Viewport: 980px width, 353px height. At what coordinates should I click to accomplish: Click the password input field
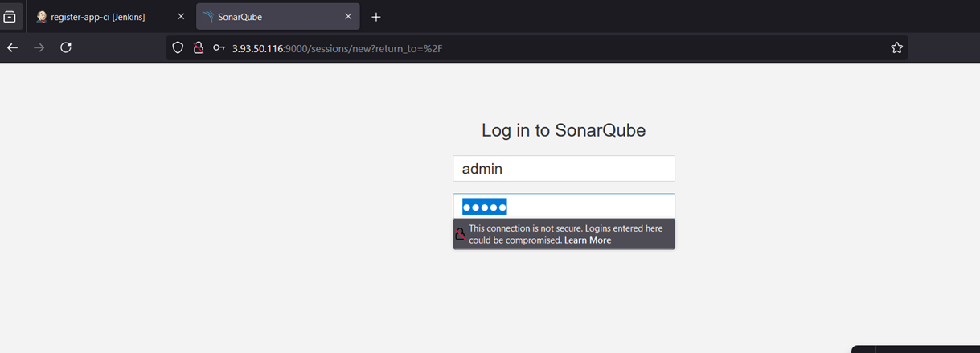point(564,207)
